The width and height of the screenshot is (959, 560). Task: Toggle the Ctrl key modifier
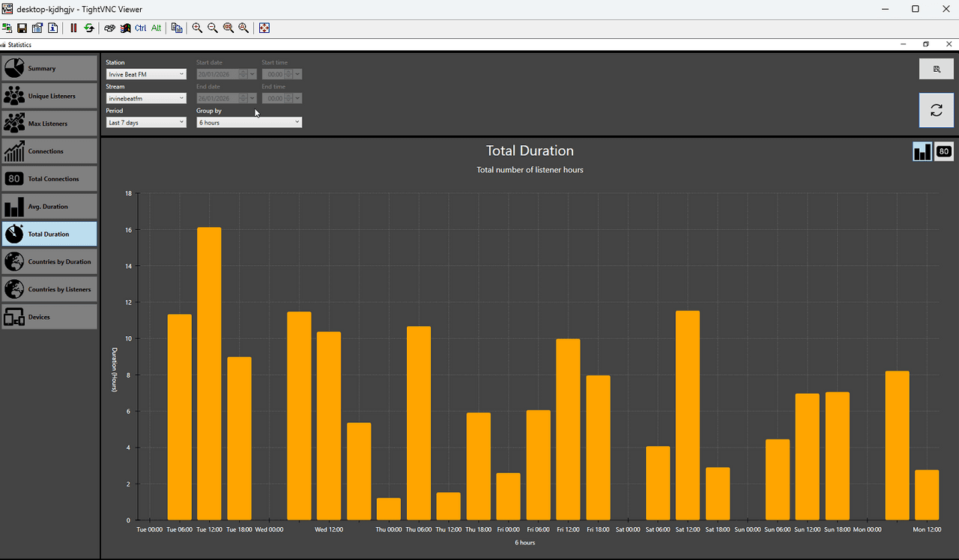pyautogui.click(x=141, y=28)
